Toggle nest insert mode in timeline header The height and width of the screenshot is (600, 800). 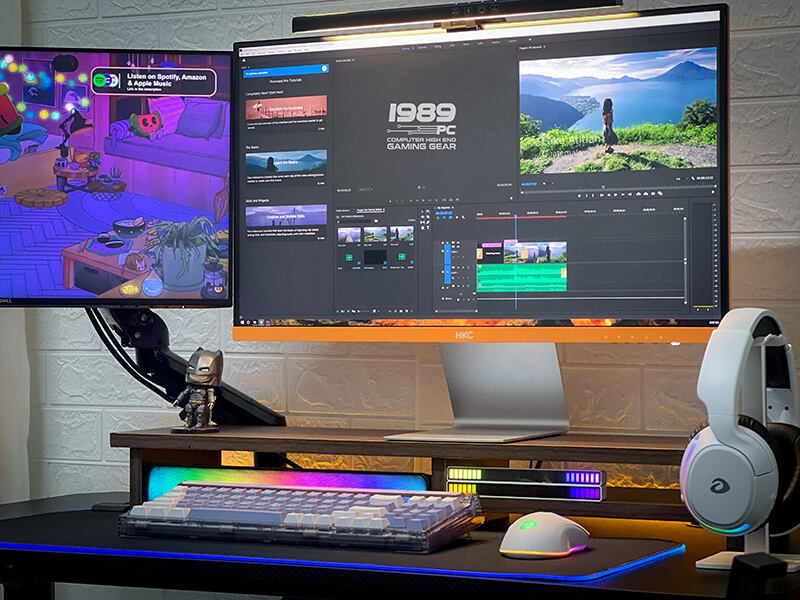tap(438, 217)
